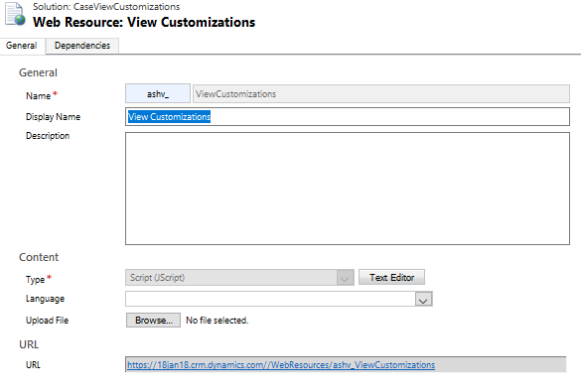Click the ashv_ prefix box
The width and height of the screenshot is (581, 392).
pyautogui.click(x=158, y=93)
